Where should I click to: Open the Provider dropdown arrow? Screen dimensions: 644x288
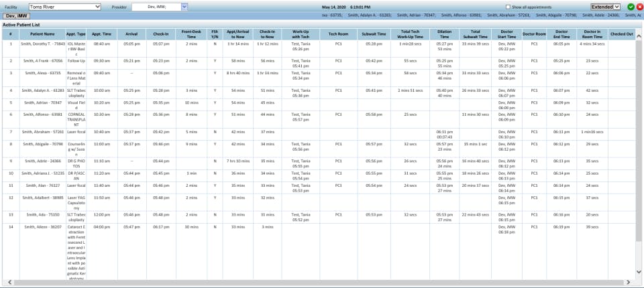pyautogui.click(x=184, y=7)
